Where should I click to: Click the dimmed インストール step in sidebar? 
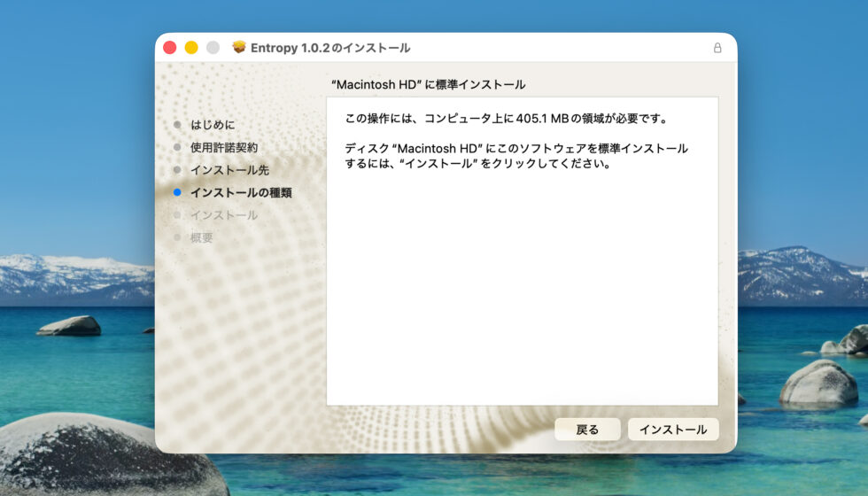tap(224, 214)
